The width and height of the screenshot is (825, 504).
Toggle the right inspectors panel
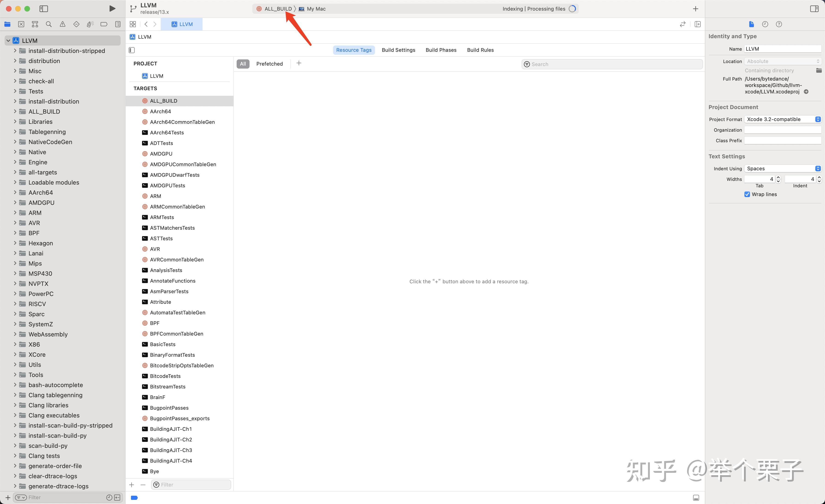pos(814,9)
